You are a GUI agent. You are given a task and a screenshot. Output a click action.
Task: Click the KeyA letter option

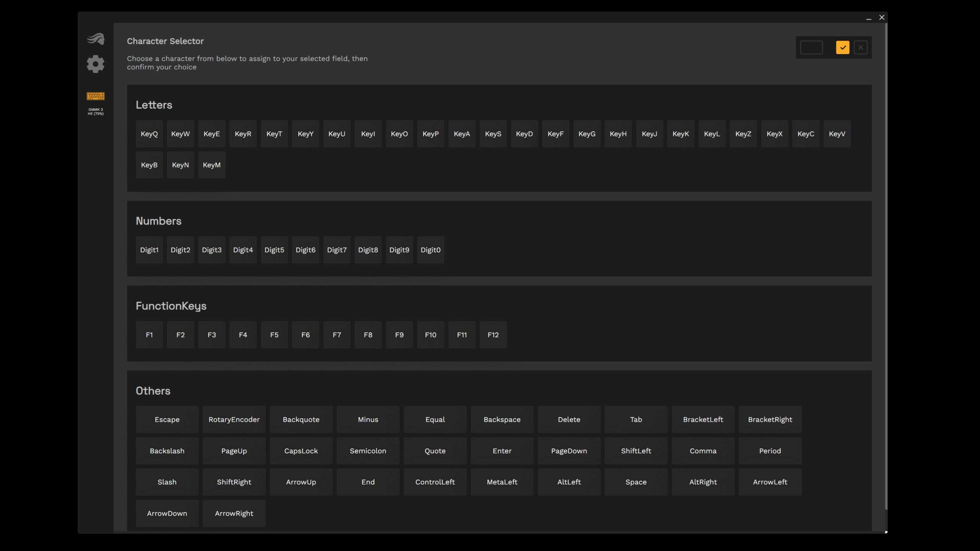[x=462, y=133]
